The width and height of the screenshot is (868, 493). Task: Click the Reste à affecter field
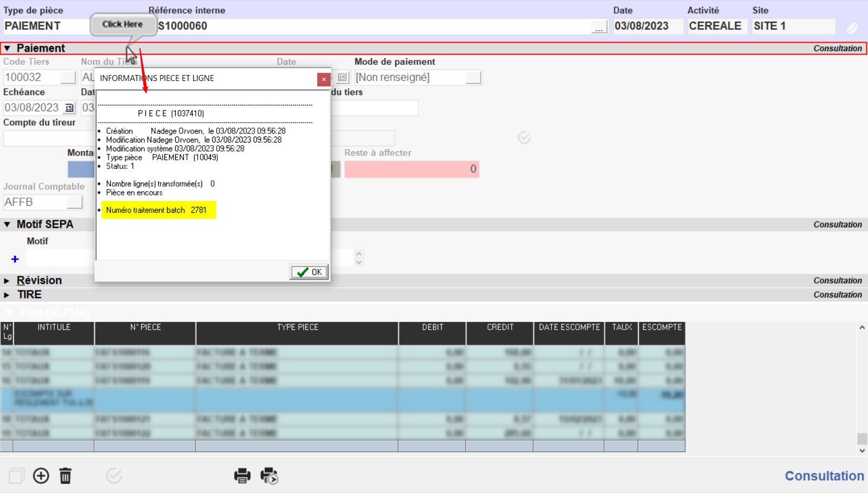[411, 170]
